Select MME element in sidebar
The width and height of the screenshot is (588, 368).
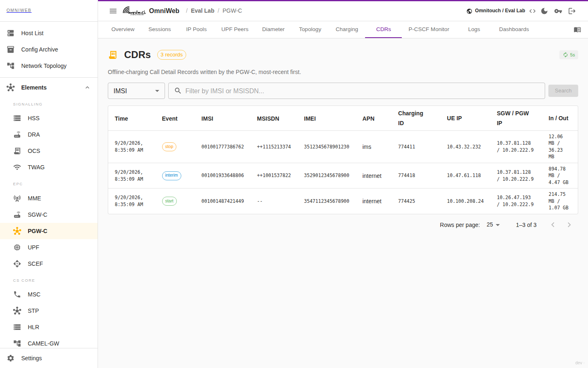49,198
